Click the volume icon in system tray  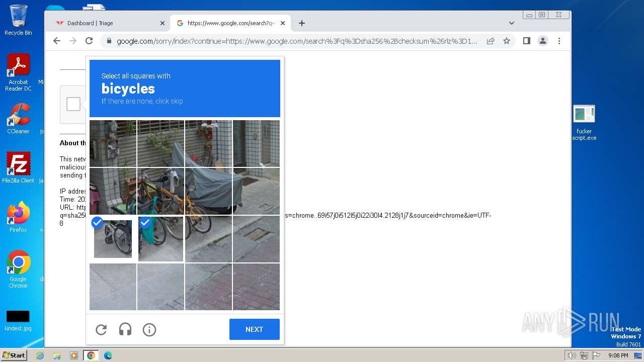(572, 355)
